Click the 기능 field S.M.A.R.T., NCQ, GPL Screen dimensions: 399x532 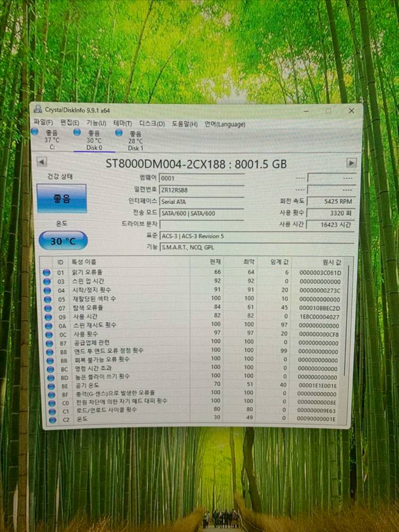click(x=257, y=247)
